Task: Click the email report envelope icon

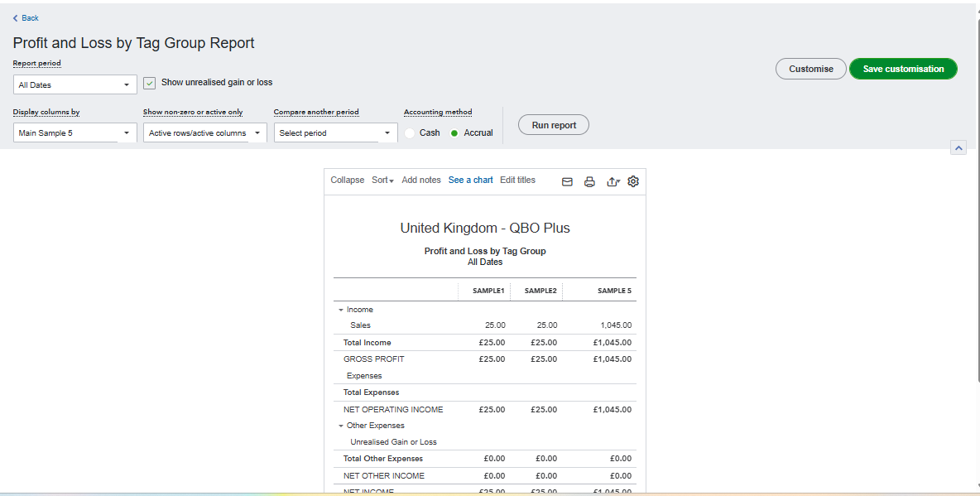Action: coord(568,181)
